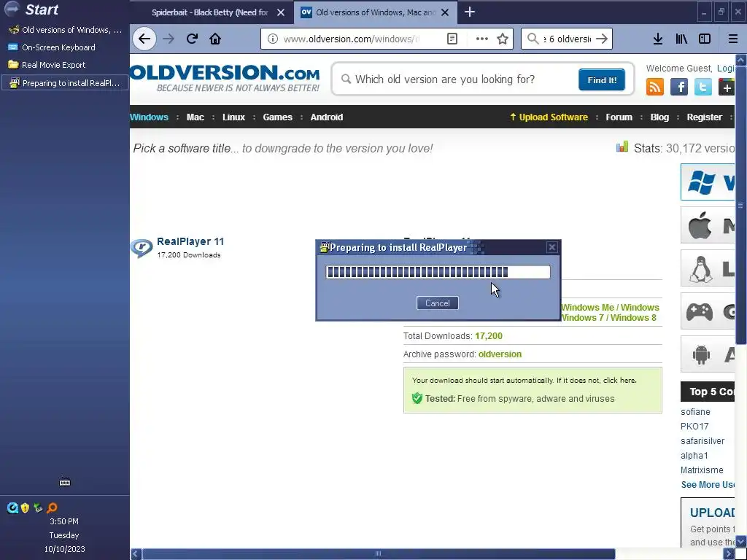Click the See More Users link
Image resolution: width=747 pixels, height=560 pixels.
[x=708, y=485]
